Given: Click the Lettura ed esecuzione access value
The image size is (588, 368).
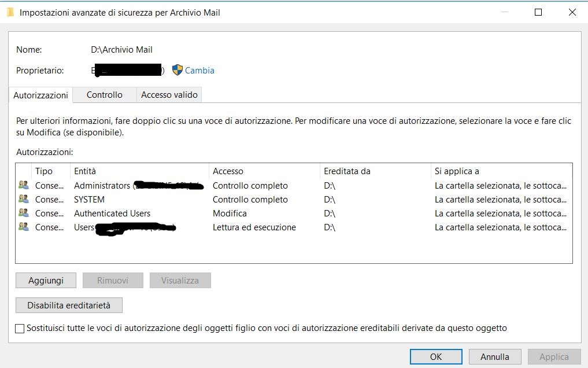Looking at the screenshot, I should pos(254,227).
